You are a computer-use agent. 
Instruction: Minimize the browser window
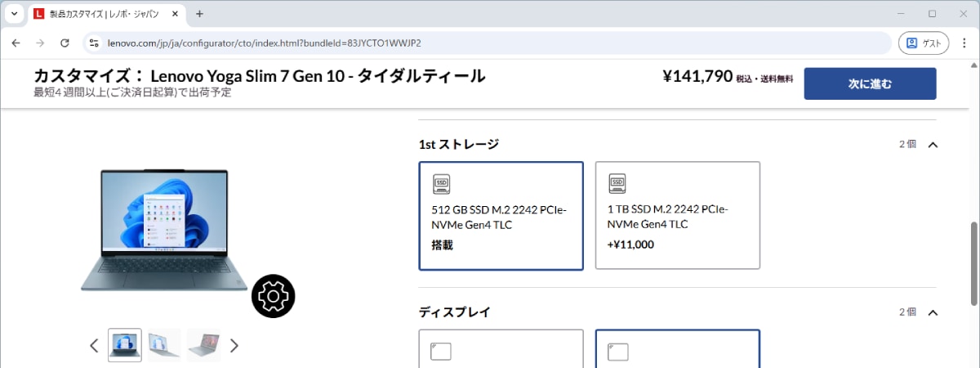(x=901, y=14)
